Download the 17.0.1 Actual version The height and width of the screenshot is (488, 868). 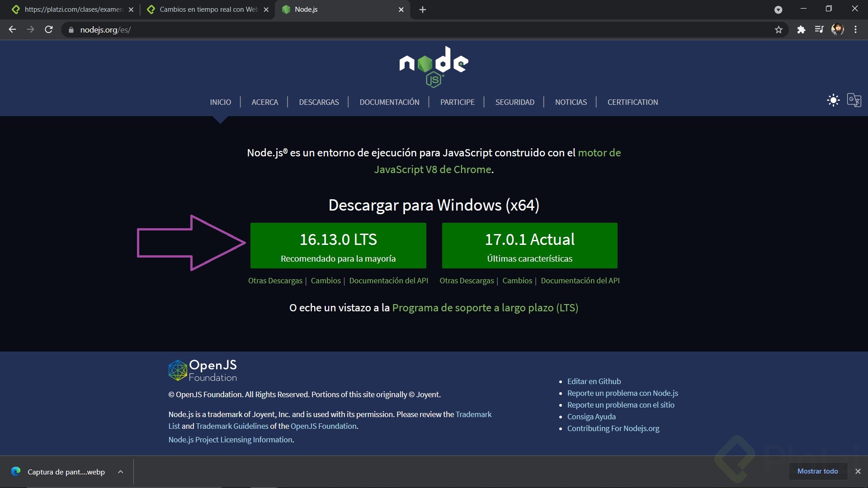click(x=529, y=246)
